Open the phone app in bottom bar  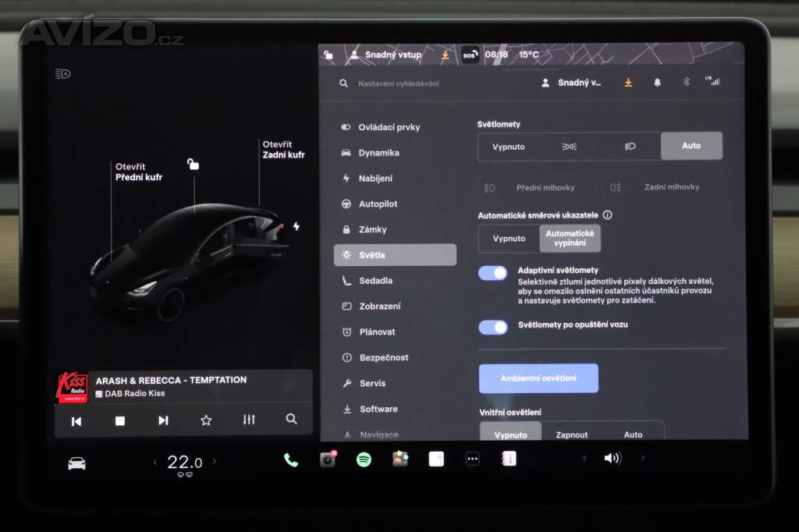(291, 459)
